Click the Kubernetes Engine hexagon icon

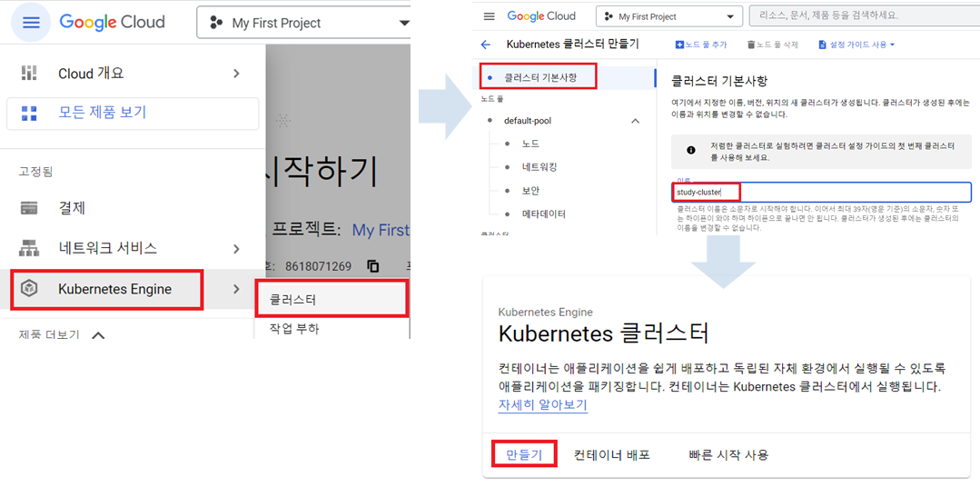pos(29,289)
